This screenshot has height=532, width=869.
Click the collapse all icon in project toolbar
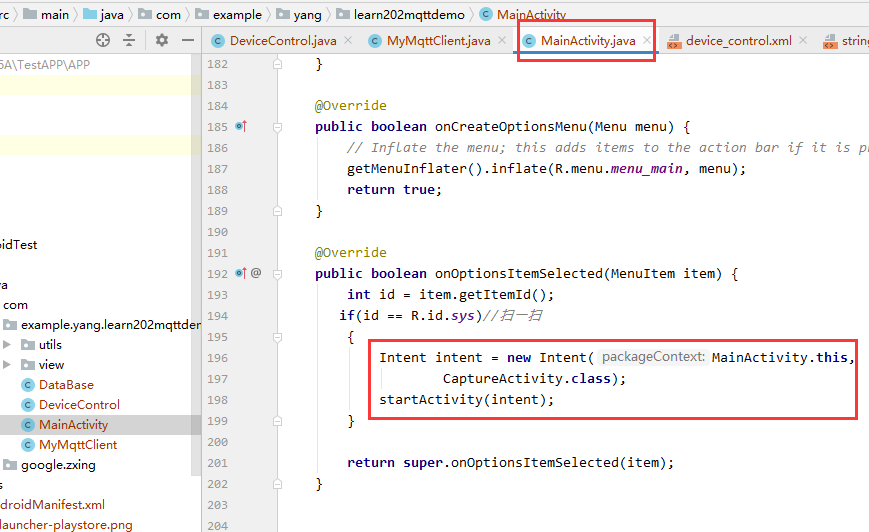129,40
